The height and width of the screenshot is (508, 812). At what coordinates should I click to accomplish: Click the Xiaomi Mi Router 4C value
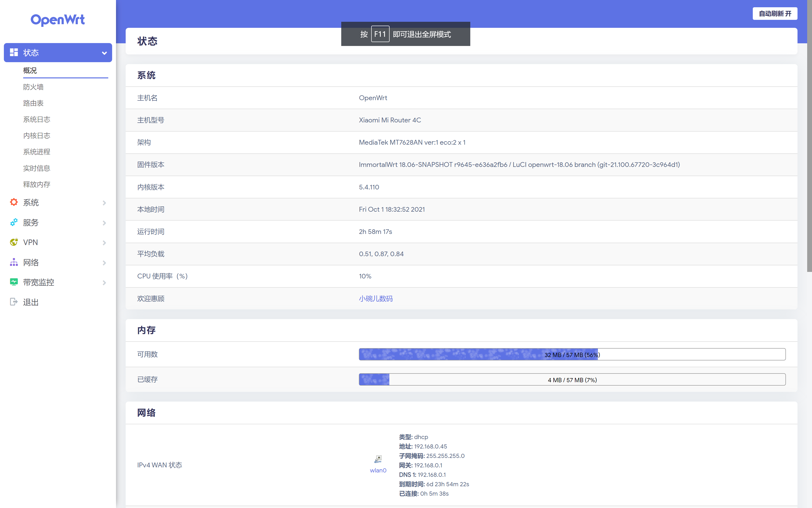pos(390,120)
